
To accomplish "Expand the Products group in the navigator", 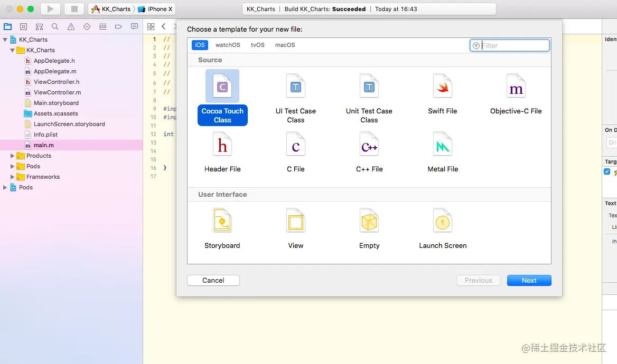I will pyautogui.click(x=12, y=156).
